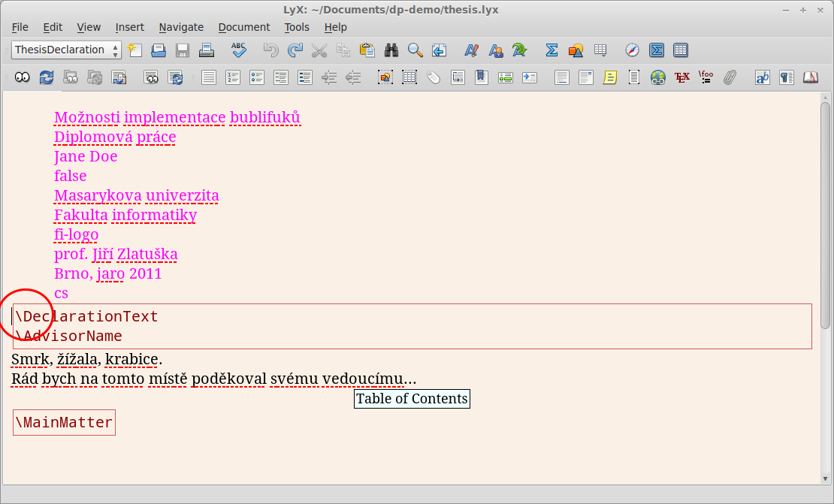
Task: Click the magnifying glass search icon
Action: (415, 50)
